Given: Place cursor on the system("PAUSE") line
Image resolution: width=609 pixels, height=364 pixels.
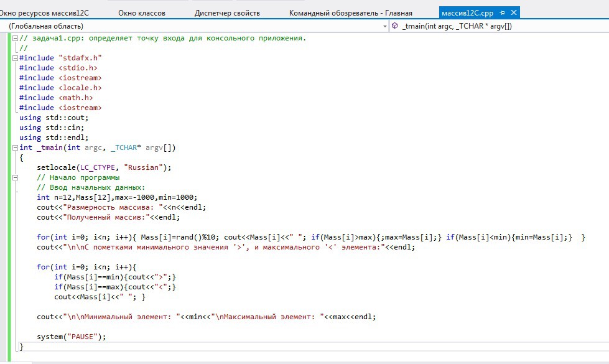Looking at the screenshot, I should tap(72, 337).
